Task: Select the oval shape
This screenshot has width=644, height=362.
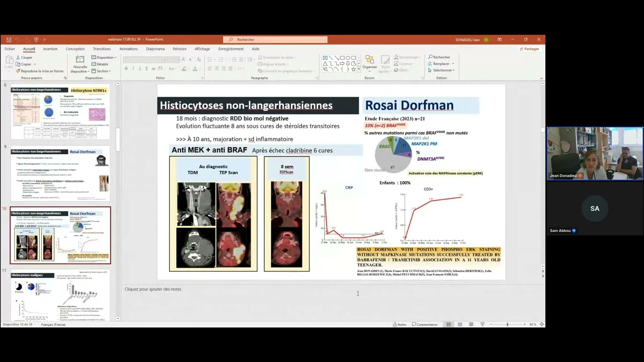Action: (348, 58)
